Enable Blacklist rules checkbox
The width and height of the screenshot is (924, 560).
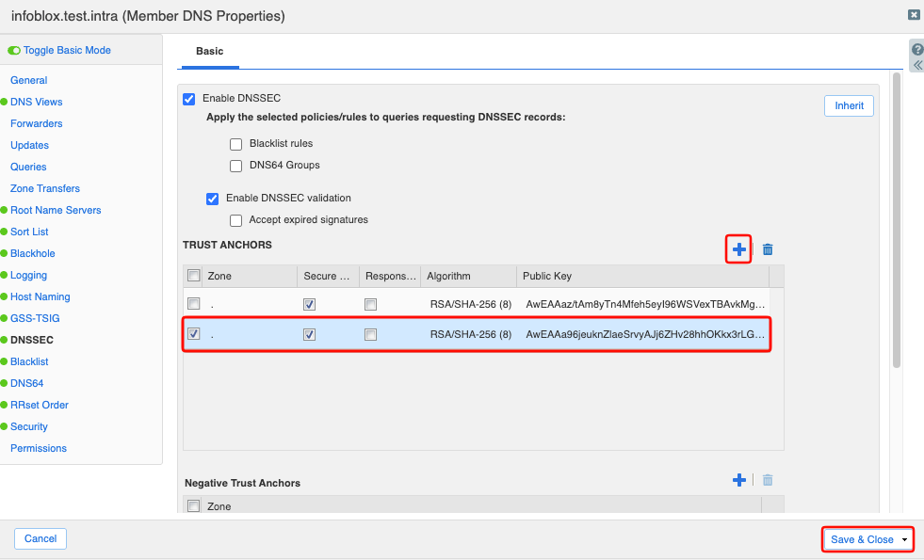pyautogui.click(x=235, y=144)
